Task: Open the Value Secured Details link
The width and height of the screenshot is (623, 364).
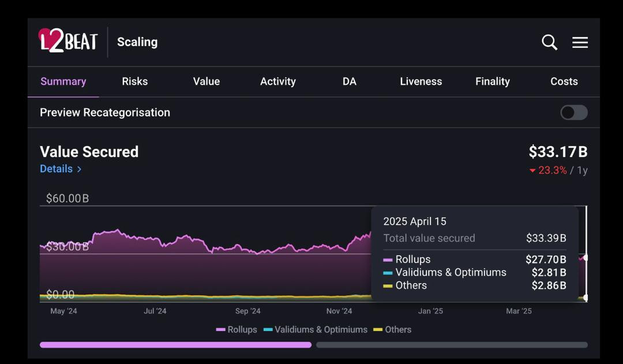Action: (x=61, y=169)
